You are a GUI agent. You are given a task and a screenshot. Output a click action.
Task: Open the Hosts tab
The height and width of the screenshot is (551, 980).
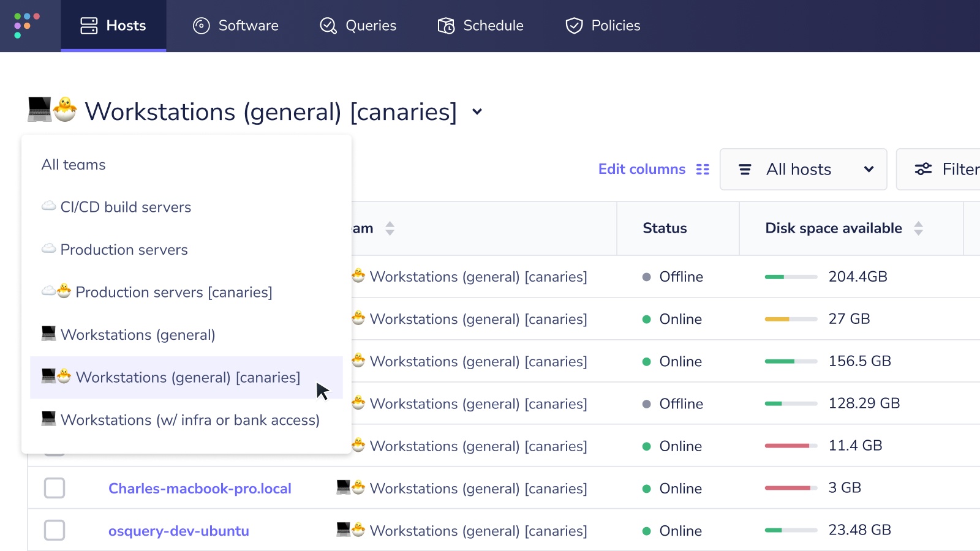113,26
